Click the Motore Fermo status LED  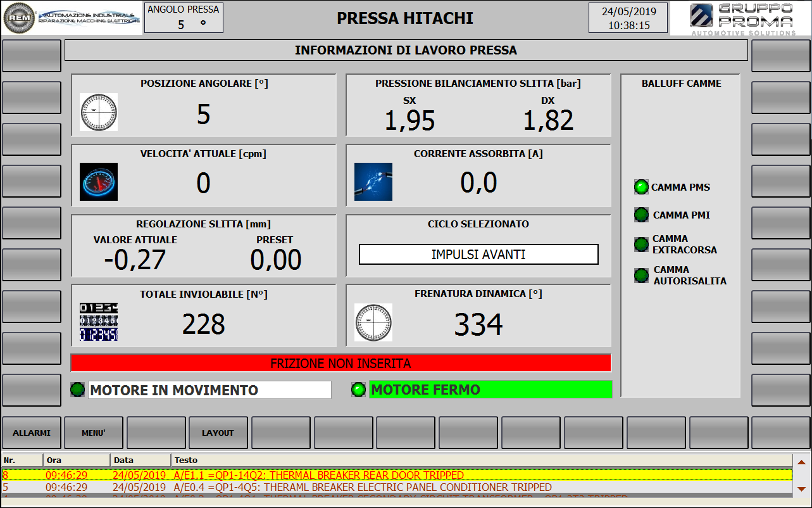tap(359, 390)
